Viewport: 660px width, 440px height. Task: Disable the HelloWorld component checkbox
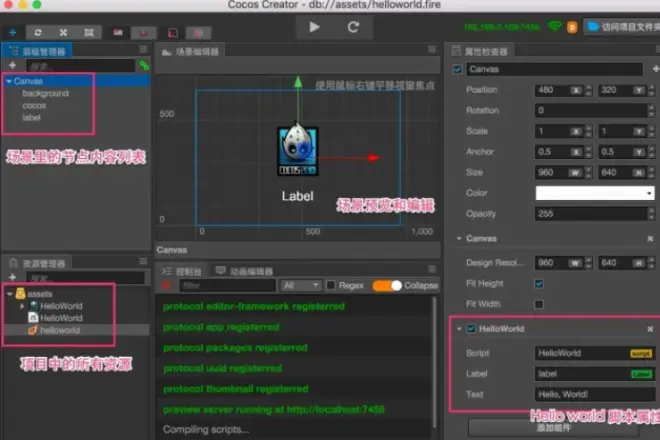coord(471,328)
